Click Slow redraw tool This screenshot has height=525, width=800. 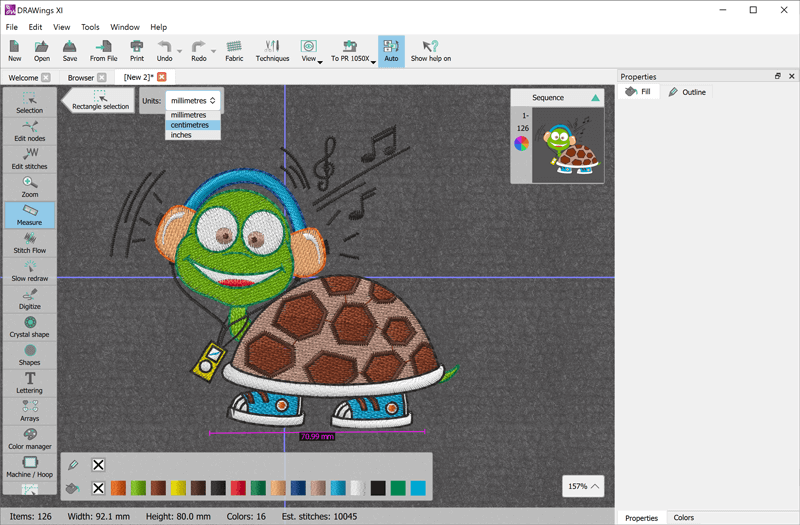pyautogui.click(x=29, y=271)
